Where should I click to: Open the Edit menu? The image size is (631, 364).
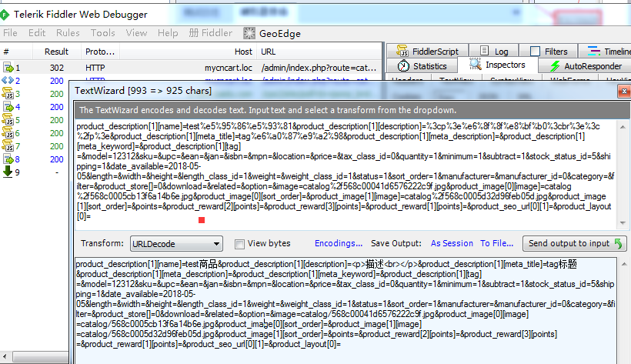pyautogui.click(x=37, y=33)
